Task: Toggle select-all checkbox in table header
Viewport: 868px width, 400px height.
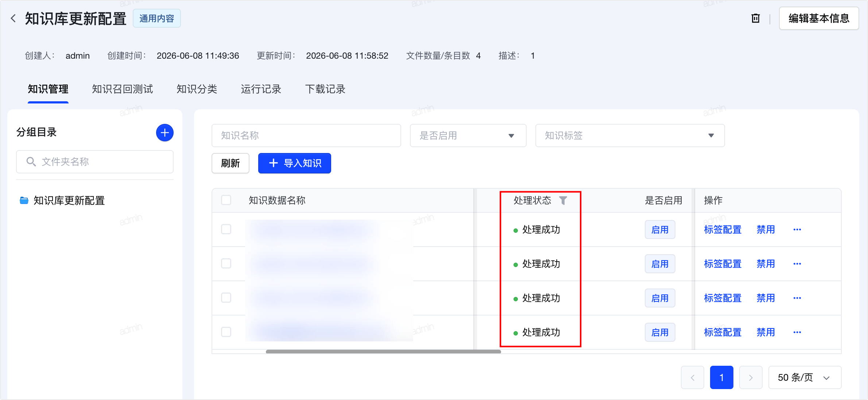Action: (226, 200)
